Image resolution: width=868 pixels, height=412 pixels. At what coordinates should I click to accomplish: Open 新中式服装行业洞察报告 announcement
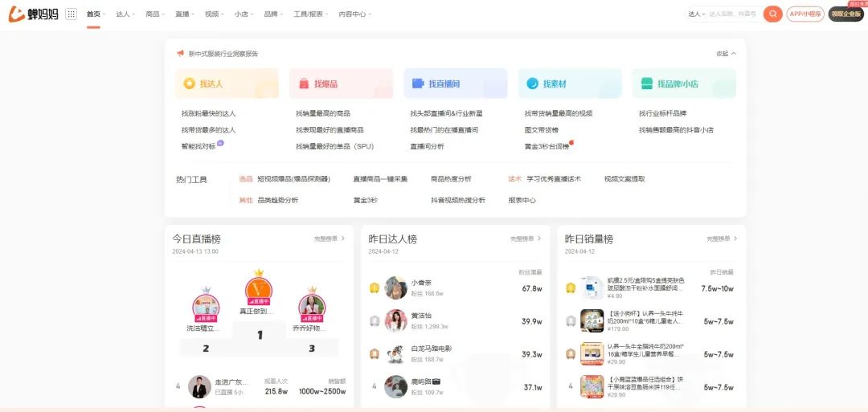(223, 54)
